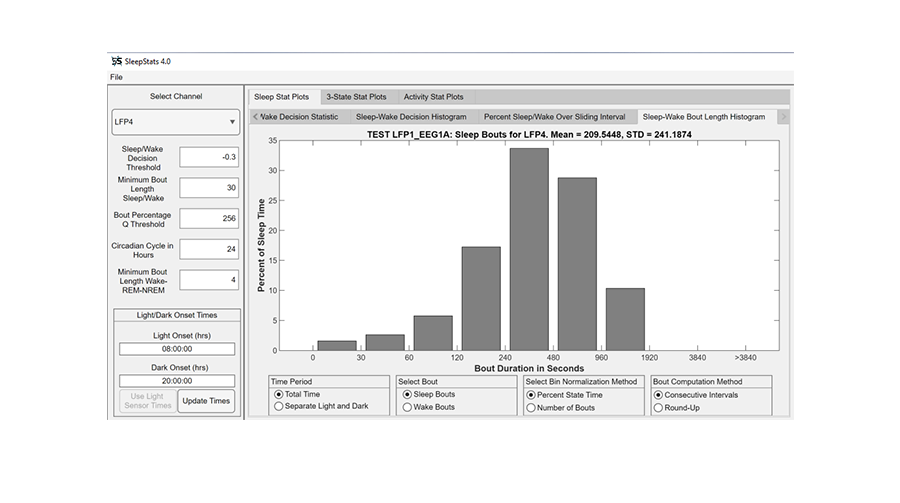Click the Bout Percentage Q Threshold field
The width and height of the screenshot is (900, 503).
209,218
